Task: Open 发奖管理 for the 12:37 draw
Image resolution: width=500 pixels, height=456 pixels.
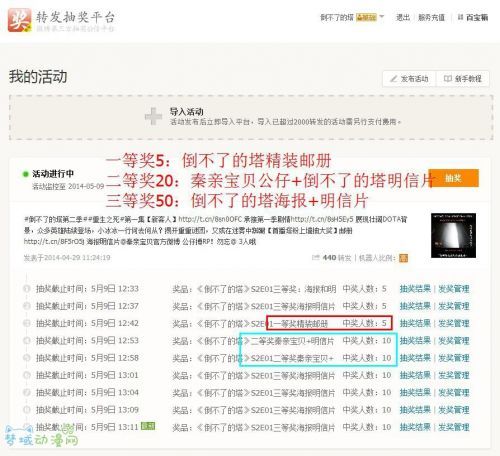Action: (x=454, y=306)
